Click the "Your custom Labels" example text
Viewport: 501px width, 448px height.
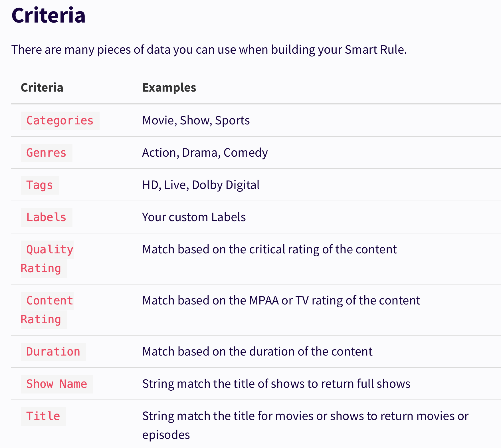coord(194,217)
